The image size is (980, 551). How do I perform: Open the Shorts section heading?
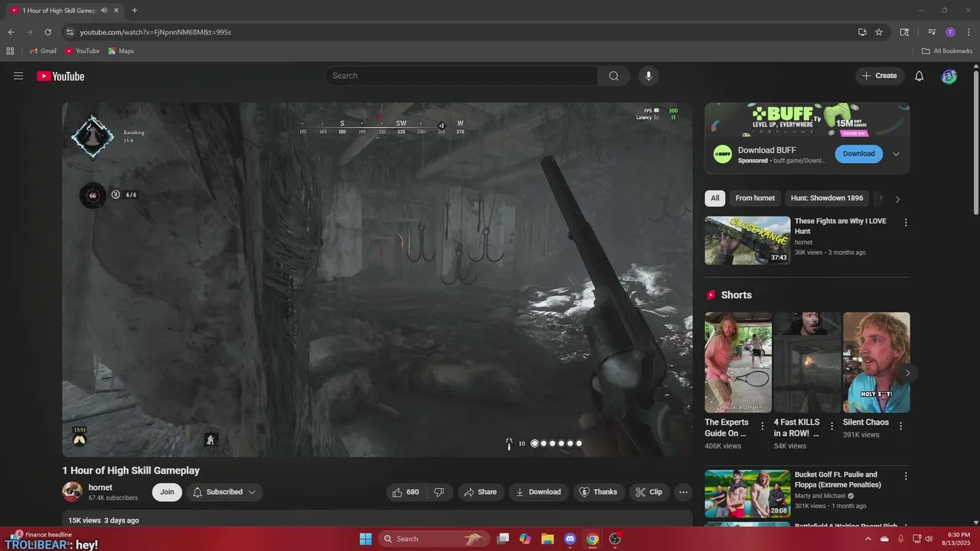coord(736,295)
